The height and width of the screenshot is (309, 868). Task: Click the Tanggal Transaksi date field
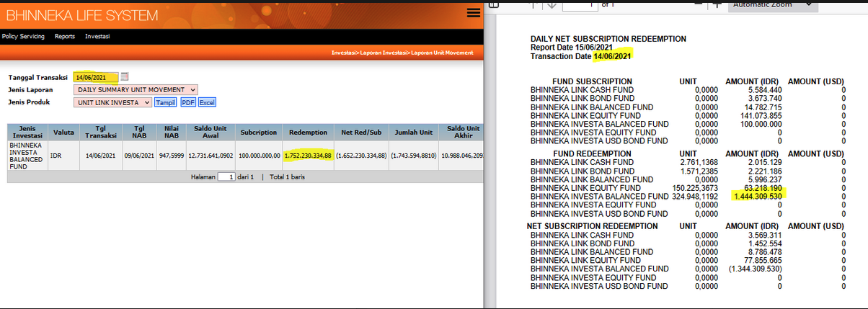[x=95, y=77]
